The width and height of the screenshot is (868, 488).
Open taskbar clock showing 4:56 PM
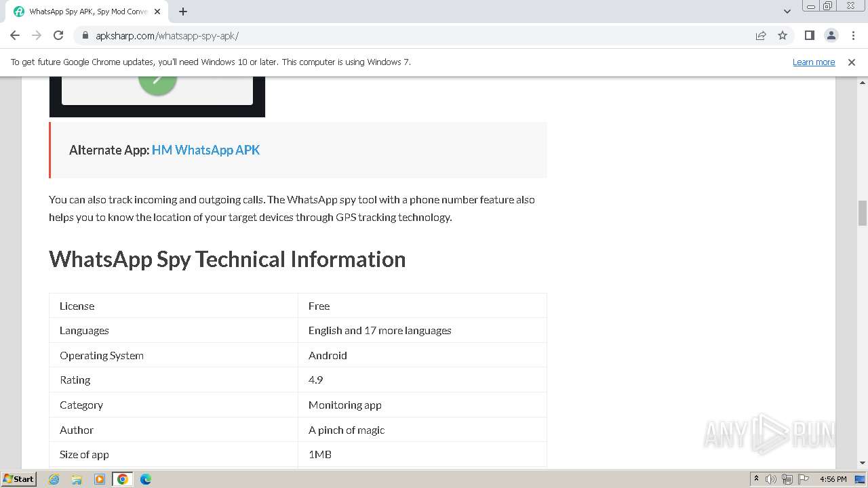833,479
